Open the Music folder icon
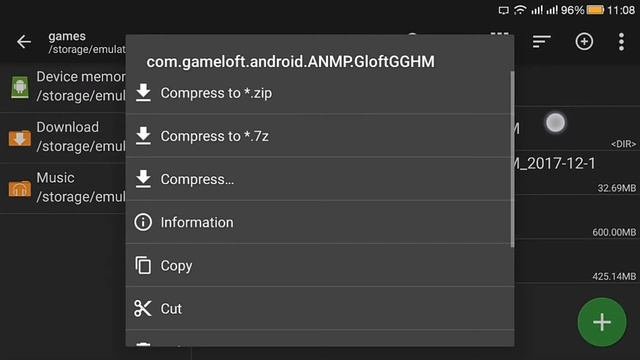640x360 pixels. [x=20, y=188]
